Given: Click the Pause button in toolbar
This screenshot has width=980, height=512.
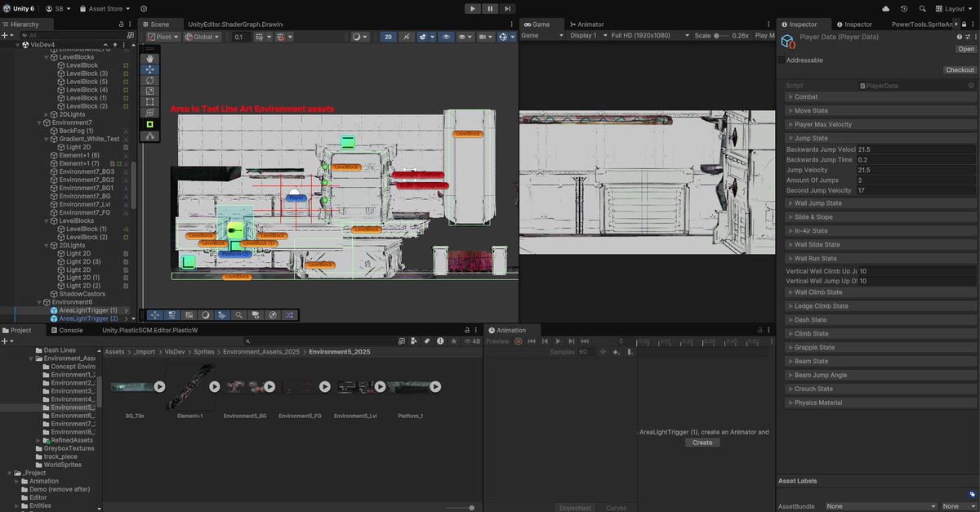Looking at the screenshot, I should point(491,8).
